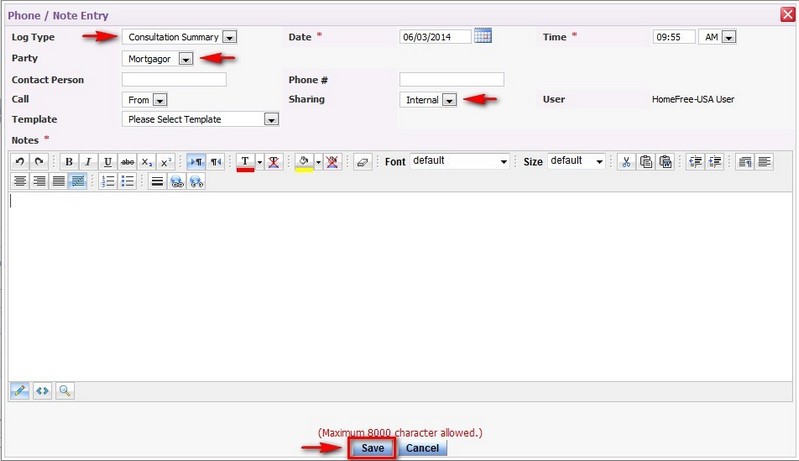Set right-to-left text direction

pos(215,162)
